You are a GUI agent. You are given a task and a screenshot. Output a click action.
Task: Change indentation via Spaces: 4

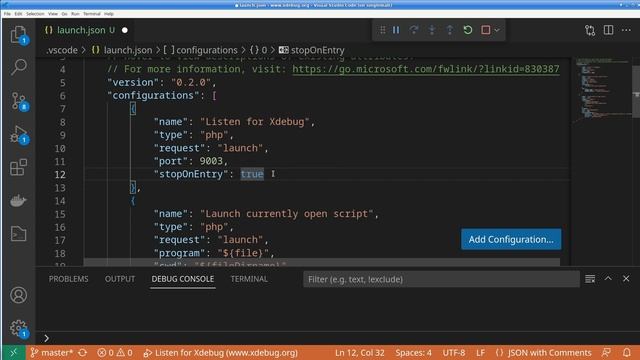pos(413,353)
